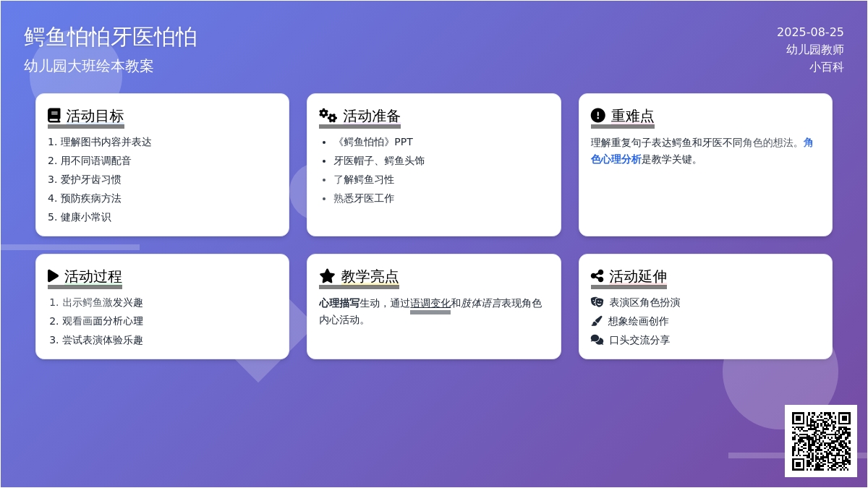Click list item 用不同语调配音
The width and height of the screenshot is (868, 488).
(95, 160)
